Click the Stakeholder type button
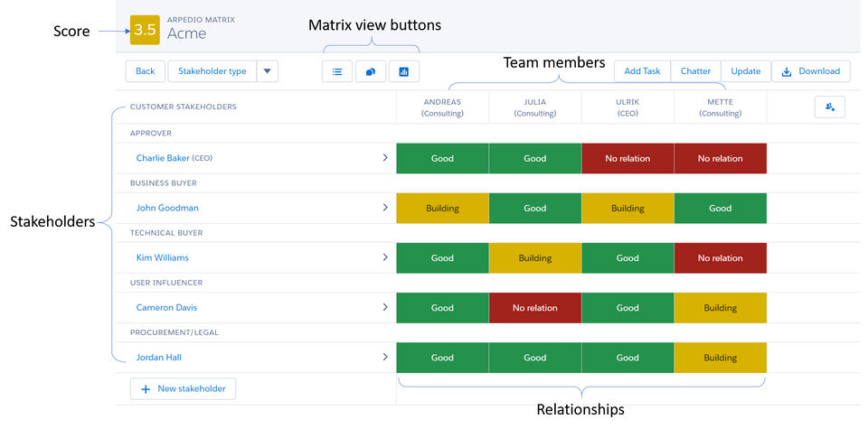This screenshot has width=868, height=429. coord(212,71)
